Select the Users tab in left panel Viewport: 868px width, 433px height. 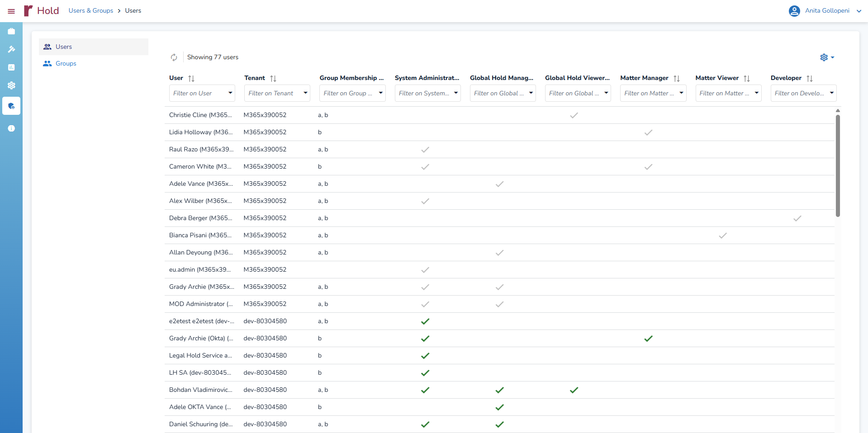point(64,47)
